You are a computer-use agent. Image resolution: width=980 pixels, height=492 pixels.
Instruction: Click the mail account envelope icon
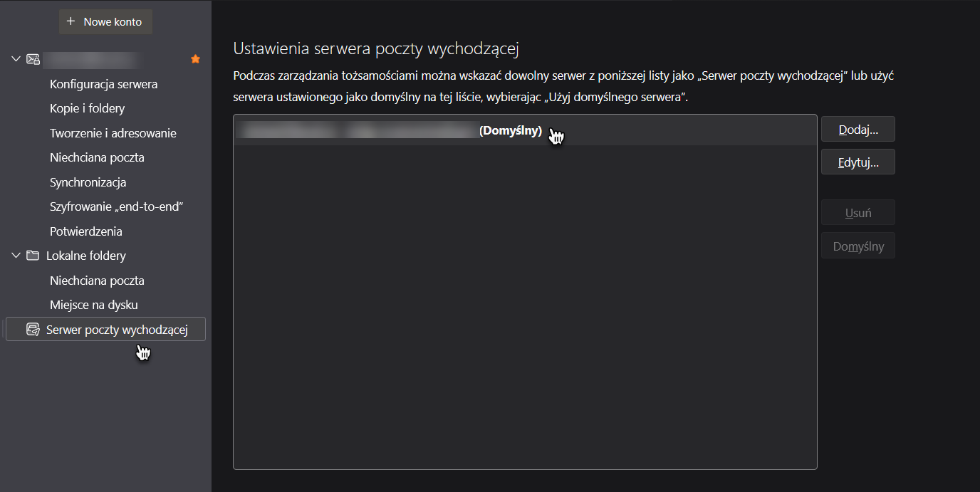[33, 59]
